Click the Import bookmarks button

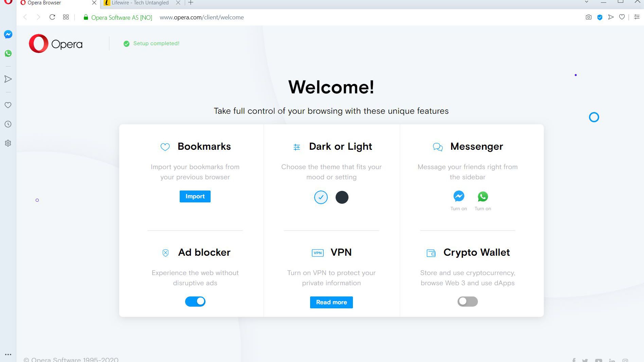click(195, 197)
